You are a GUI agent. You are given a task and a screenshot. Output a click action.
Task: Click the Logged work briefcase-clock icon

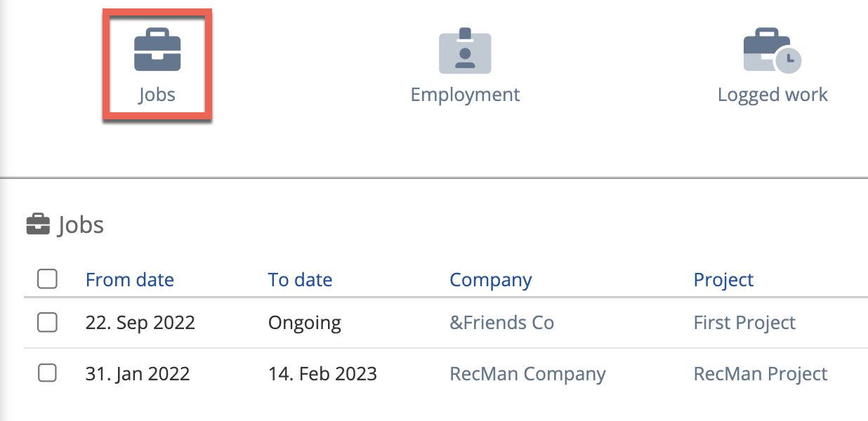(x=772, y=51)
